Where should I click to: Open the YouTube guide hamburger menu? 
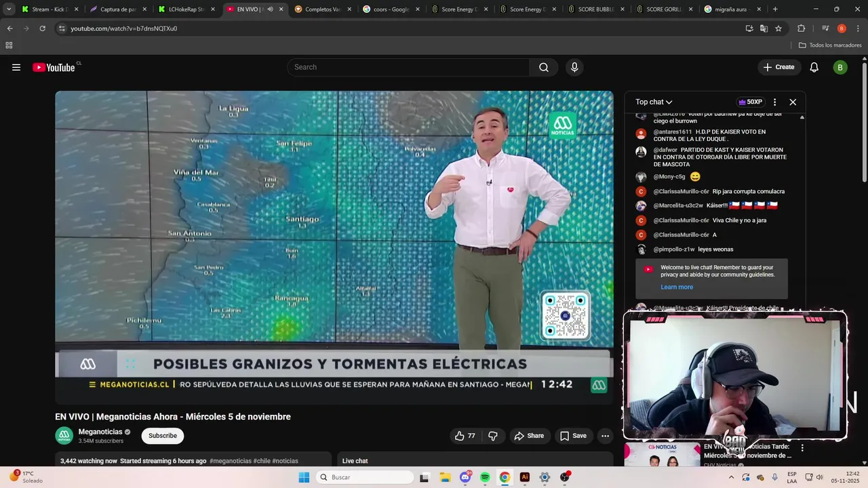16,67
